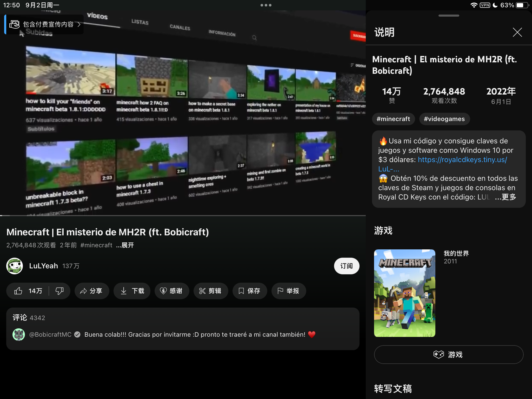Tap the Download (下载) button
The width and height of the screenshot is (532, 399).
click(x=132, y=291)
